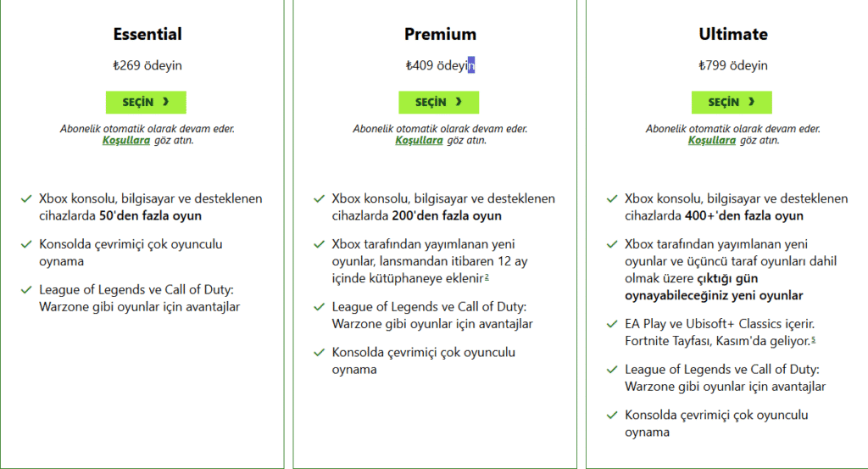Viewport: 868px width, 469px height.
Task: Click checkmark beside Essential 'Konsolda çevrimiçi' feature
Action: coord(26,245)
